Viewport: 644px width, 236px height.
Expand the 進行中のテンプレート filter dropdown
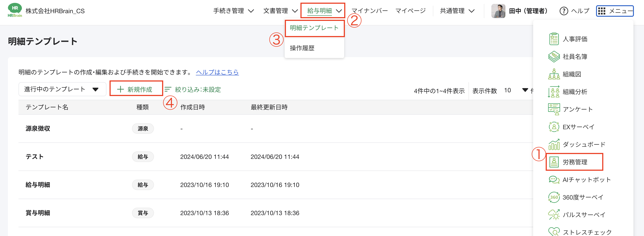click(x=62, y=89)
